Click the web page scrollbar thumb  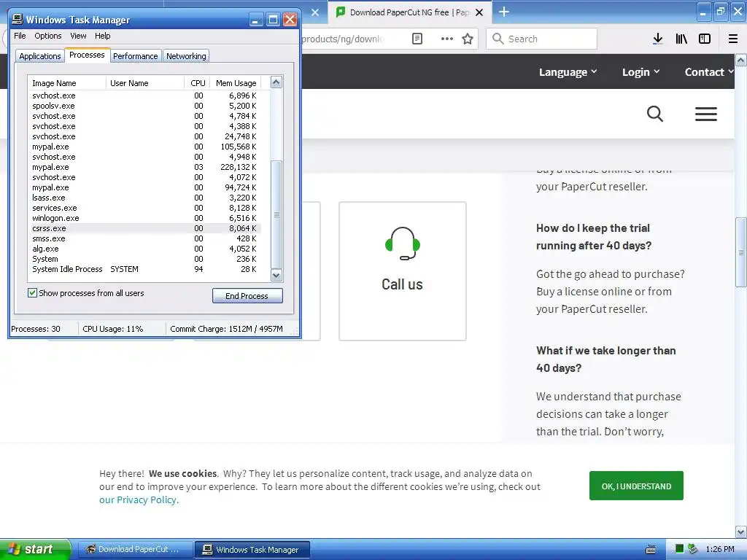[741, 252]
